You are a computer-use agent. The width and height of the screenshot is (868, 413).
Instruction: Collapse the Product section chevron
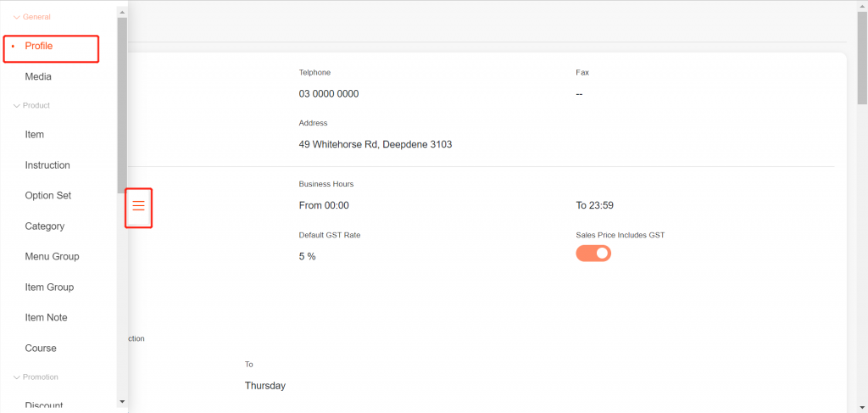coord(17,106)
